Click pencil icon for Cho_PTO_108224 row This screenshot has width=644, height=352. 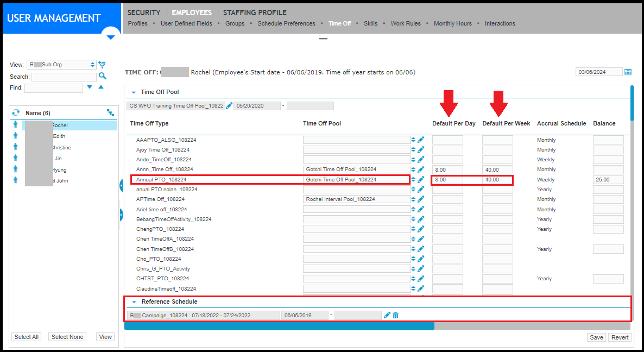tap(421, 259)
